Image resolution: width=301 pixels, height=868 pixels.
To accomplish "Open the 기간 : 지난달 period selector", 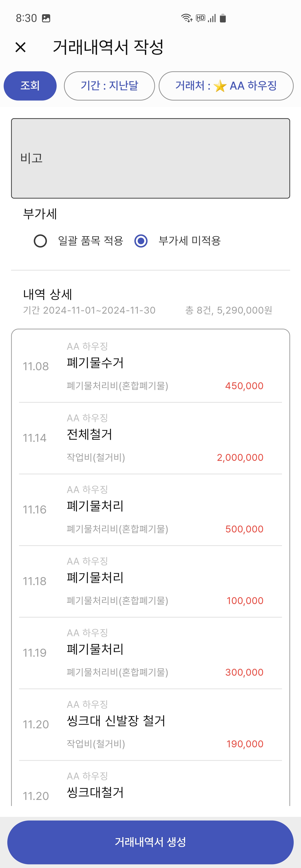I will (x=109, y=86).
